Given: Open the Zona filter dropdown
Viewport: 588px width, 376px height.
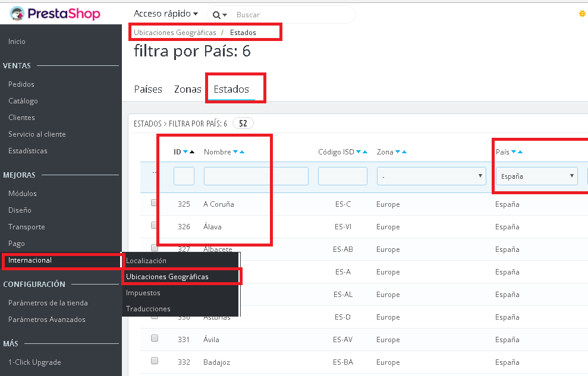Looking at the screenshot, I should [x=431, y=176].
